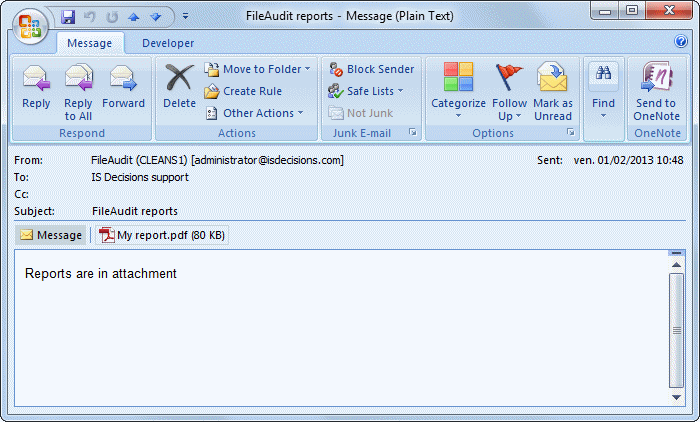This screenshot has width=700, height=422.
Task: Save the message with the floppy icon
Action: click(68, 17)
